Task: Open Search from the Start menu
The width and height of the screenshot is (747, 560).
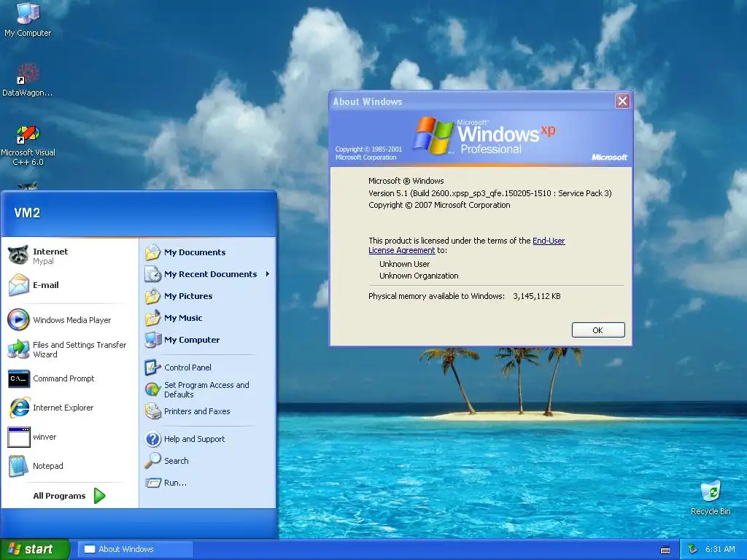Action: [208, 461]
